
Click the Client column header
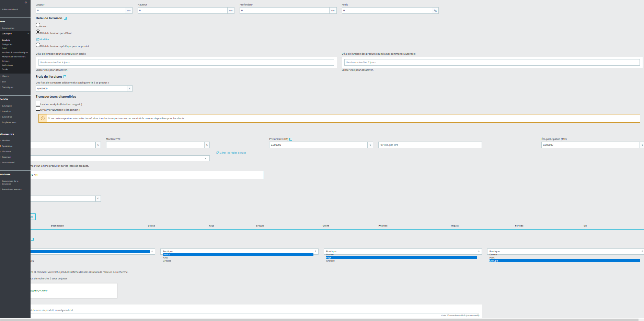pyautogui.click(x=326, y=226)
